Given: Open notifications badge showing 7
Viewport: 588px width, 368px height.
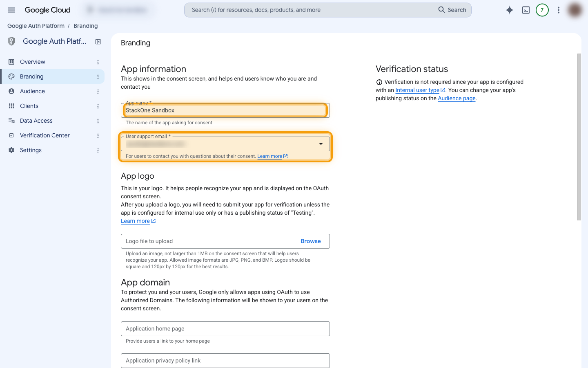Looking at the screenshot, I should tap(542, 10).
